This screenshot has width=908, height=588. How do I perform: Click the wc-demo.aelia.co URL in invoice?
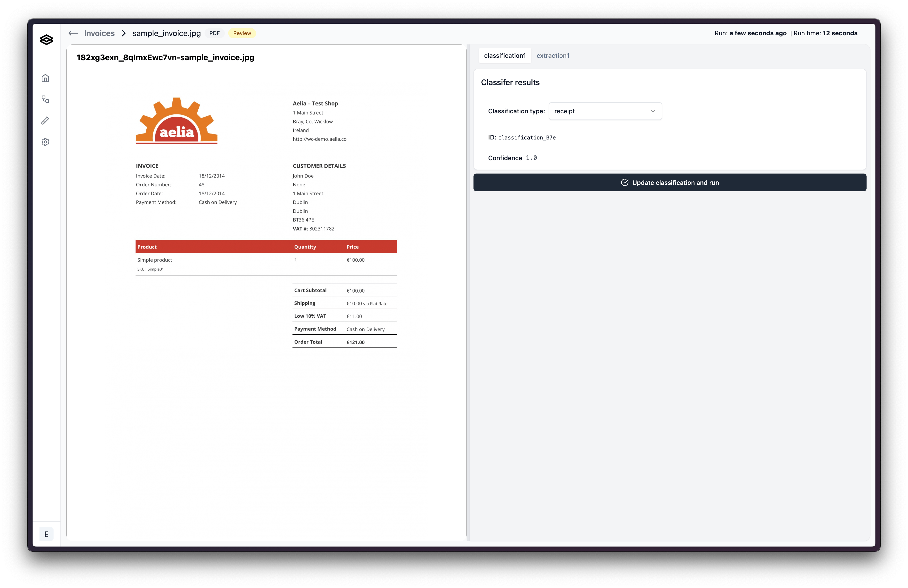pyautogui.click(x=319, y=139)
